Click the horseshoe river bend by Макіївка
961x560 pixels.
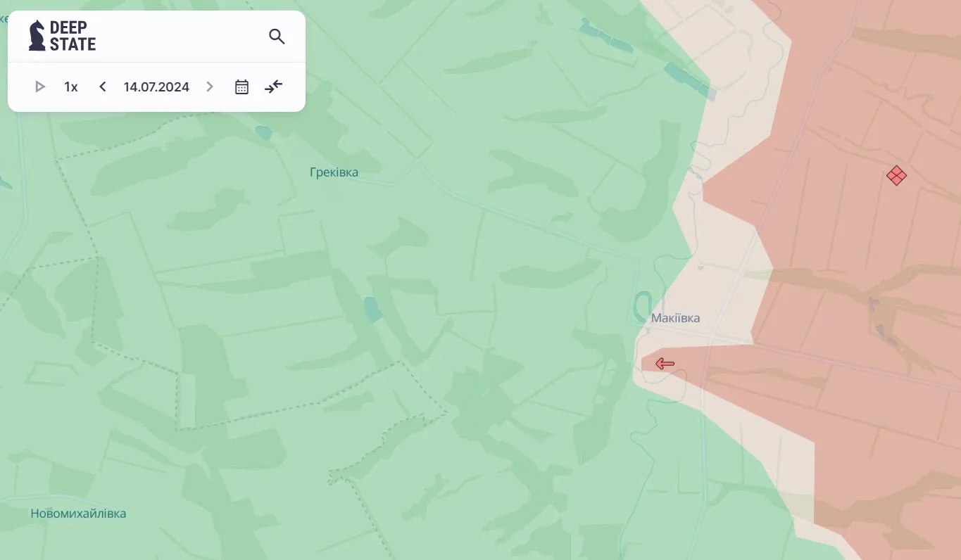[x=642, y=305]
